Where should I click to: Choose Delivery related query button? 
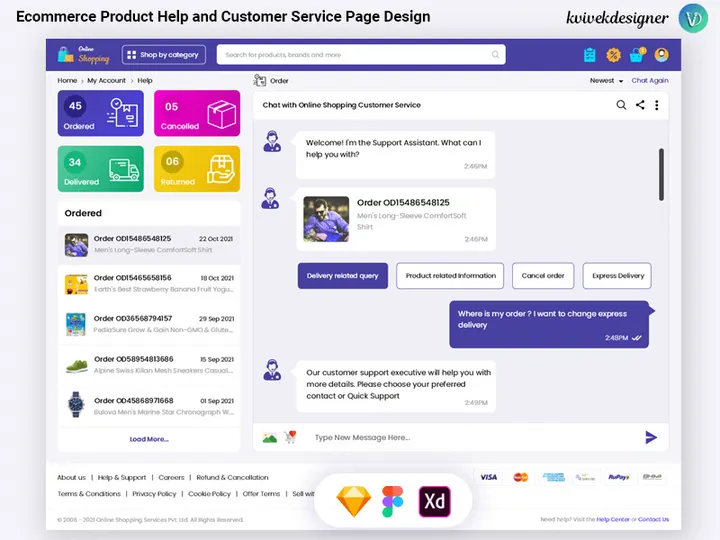pos(343,276)
